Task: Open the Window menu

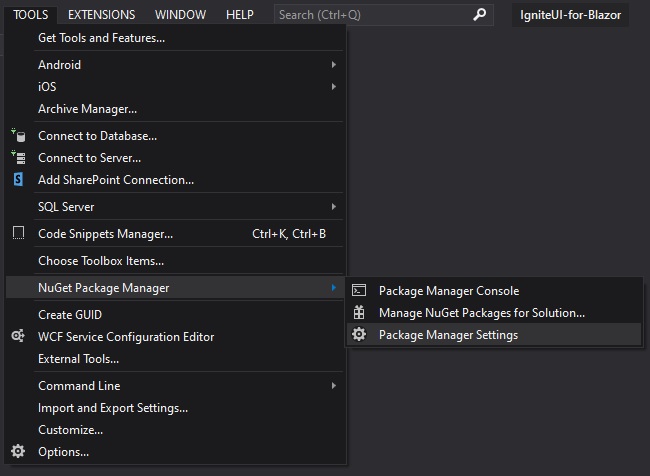Action: (x=180, y=15)
